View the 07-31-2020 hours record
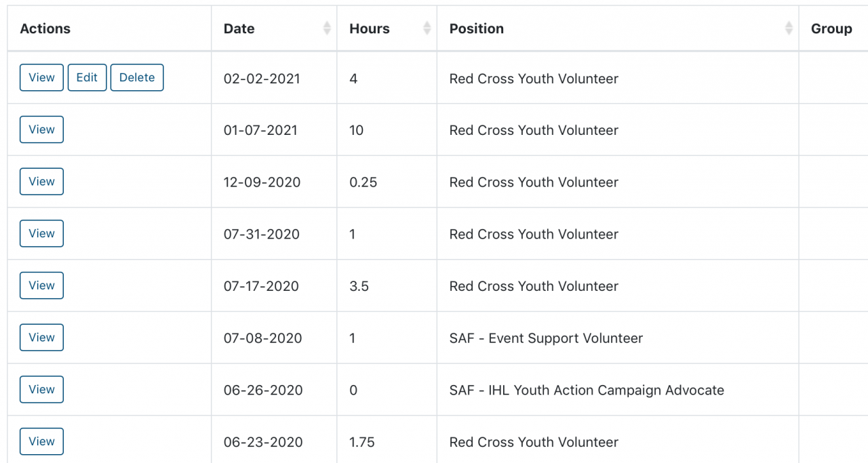Screen dimensions: 868x463 pos(41,233)
